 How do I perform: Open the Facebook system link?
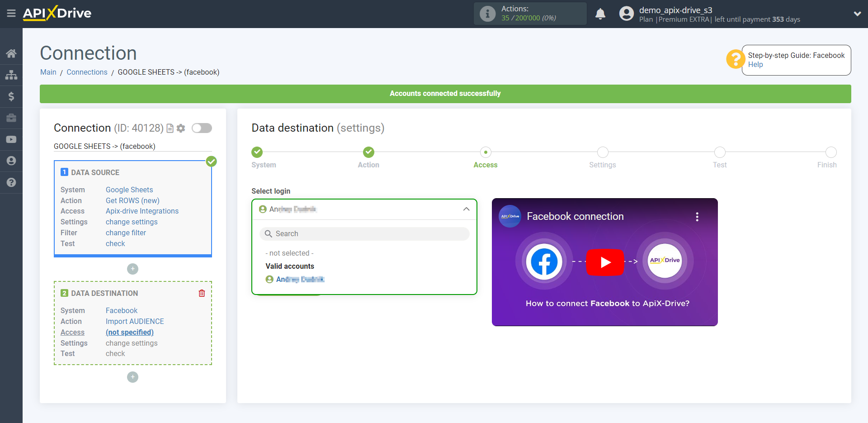pos(122,311)
